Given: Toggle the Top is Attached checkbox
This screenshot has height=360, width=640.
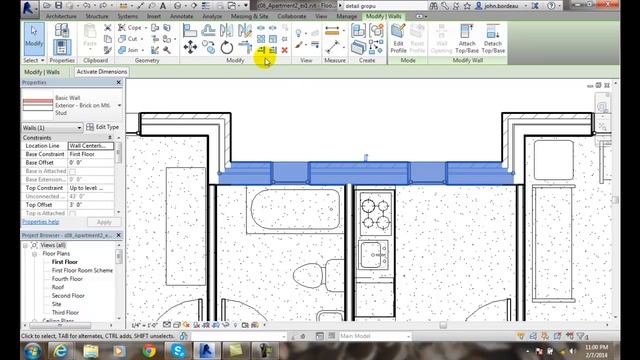Looking at the screenshot, I should click(x=72, y=213).
